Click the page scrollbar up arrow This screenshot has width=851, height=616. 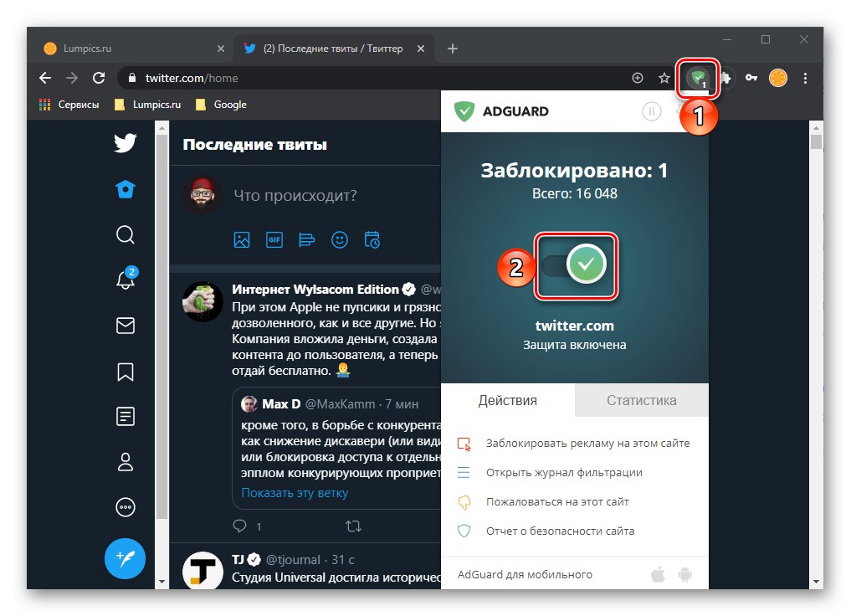[816, 127]
